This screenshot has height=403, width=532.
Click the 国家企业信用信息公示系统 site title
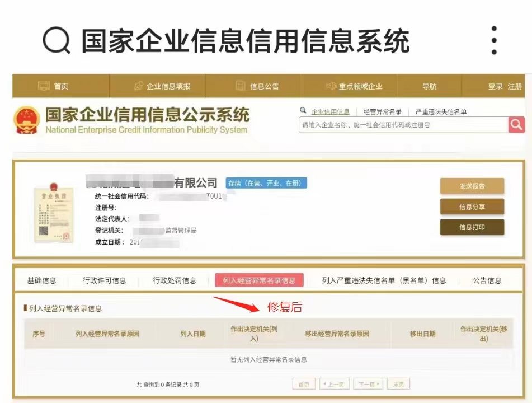click(x=148, y=114)
